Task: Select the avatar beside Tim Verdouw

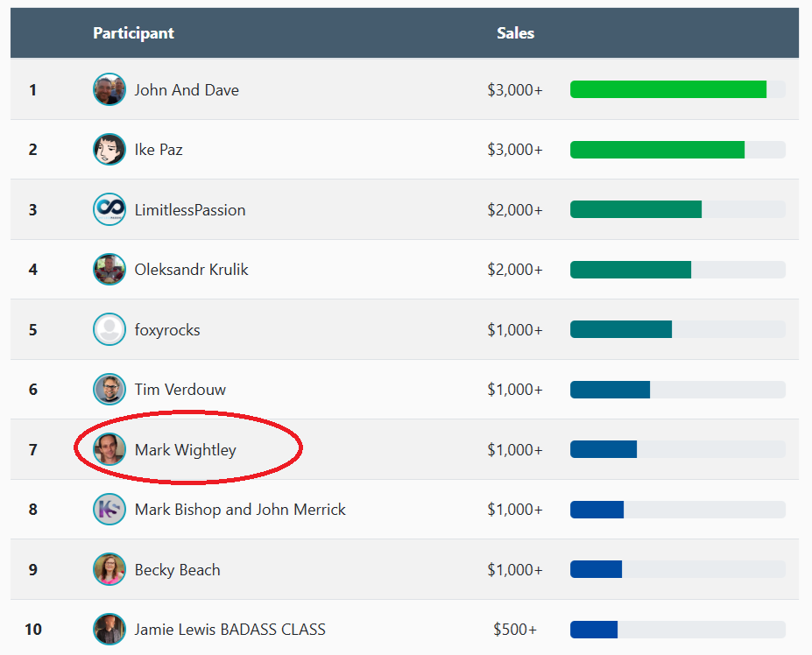Action: pyautogui.click(x=109, y=389)
